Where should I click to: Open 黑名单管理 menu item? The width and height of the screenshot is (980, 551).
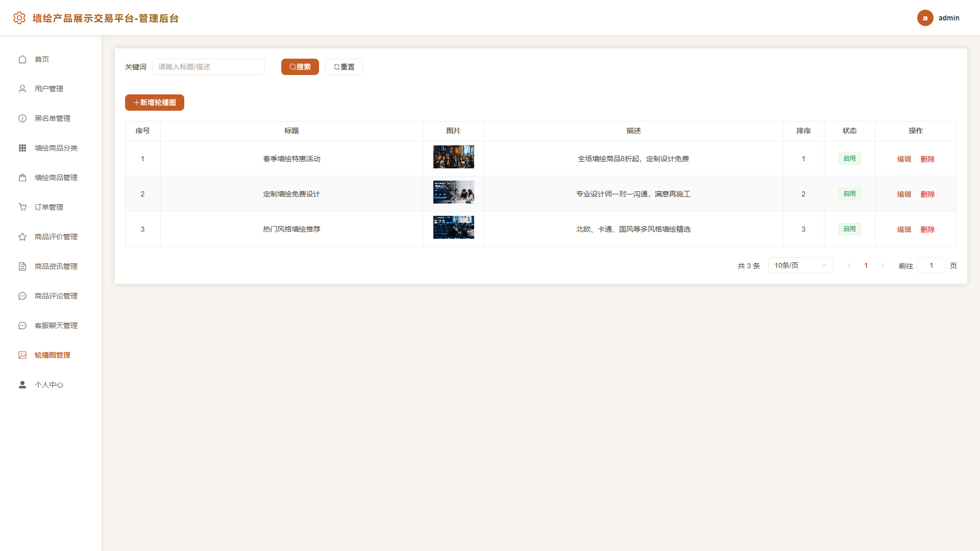pyautogui.click(x=51, y=118)
